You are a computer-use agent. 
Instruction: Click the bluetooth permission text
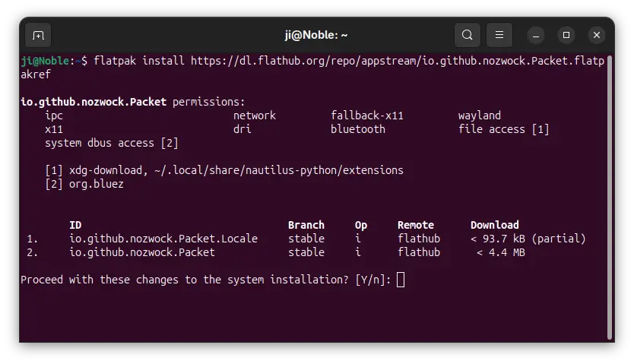[x=358, y=129]
